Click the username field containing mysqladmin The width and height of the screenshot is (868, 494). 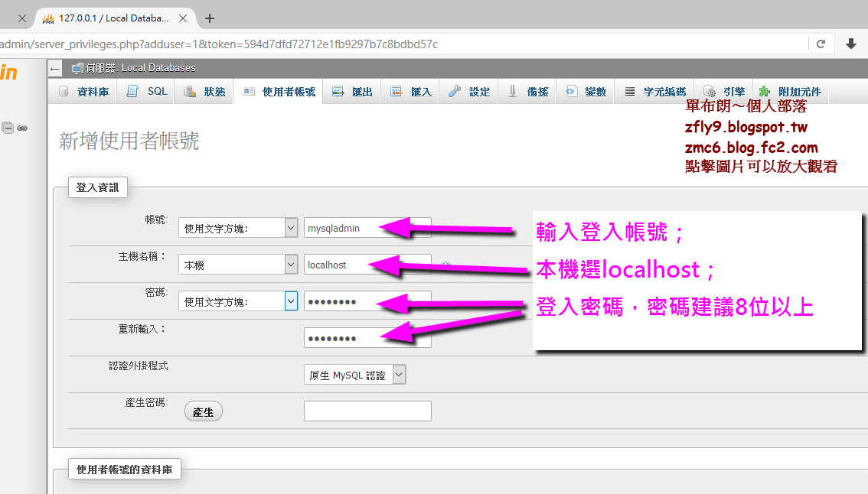367,228
